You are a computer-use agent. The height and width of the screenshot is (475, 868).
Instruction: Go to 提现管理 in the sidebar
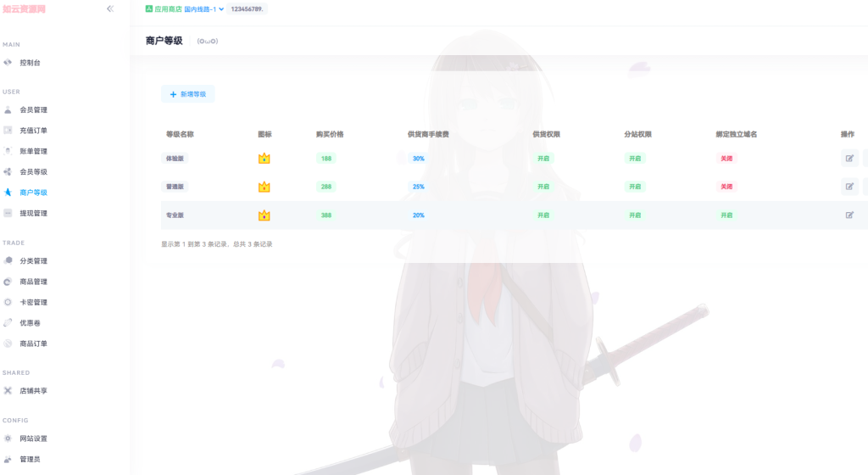click(x=33, y=213)
